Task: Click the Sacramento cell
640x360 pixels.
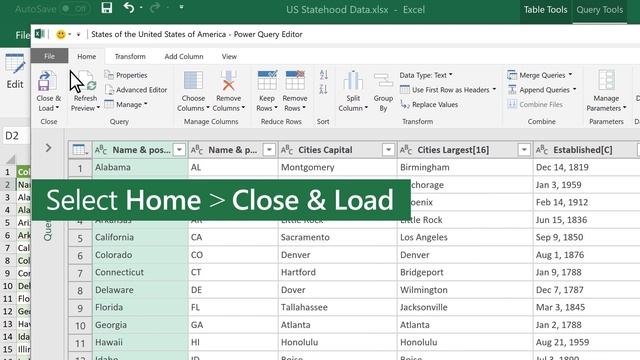Action: coord(337,238)
